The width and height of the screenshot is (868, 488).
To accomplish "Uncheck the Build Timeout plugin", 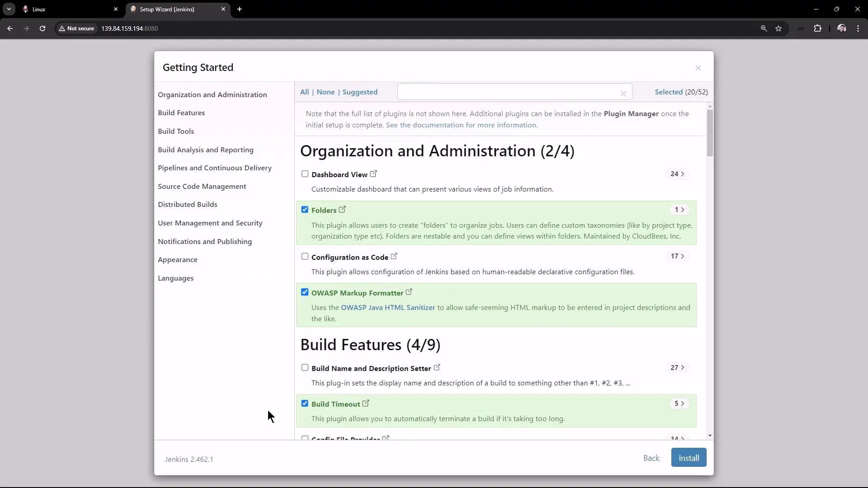I will click(305, 403).
